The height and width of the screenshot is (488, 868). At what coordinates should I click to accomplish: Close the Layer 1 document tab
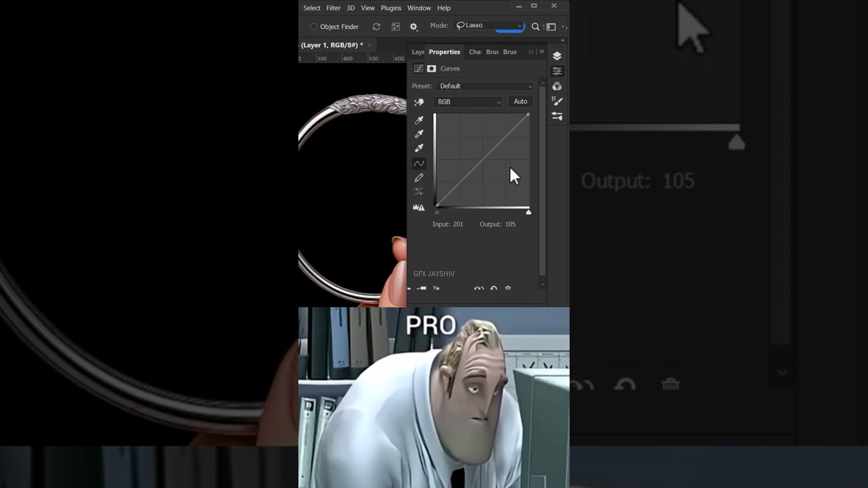click(370, 45)
